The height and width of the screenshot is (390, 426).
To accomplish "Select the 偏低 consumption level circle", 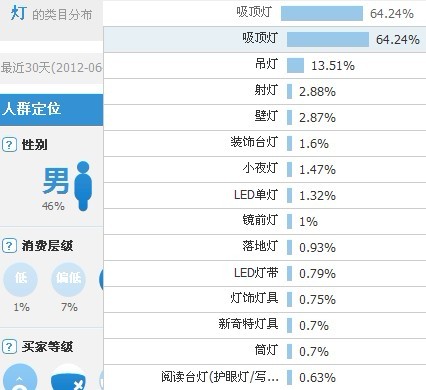I will click(68, 279).
